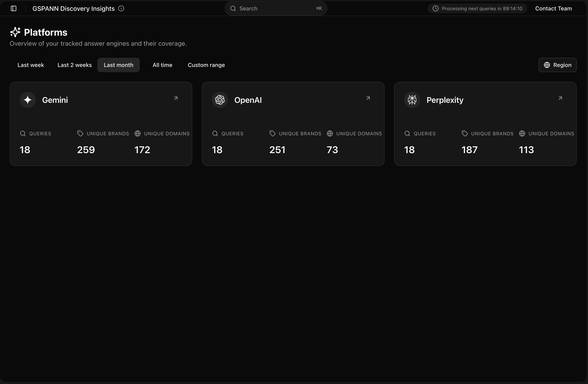Open Perplexity details via arrow icon
The height and width of the screenshot is (384, 588).
tap(560, 98)
